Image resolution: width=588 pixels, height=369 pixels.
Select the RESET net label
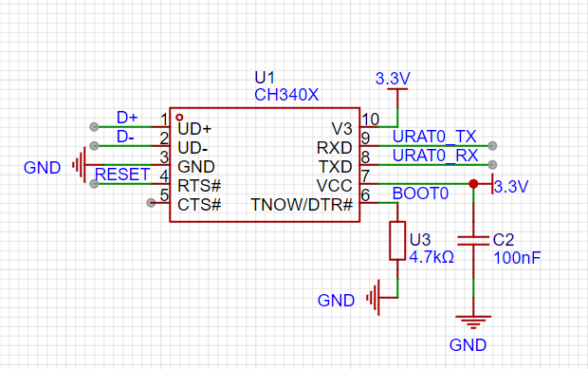122,175
